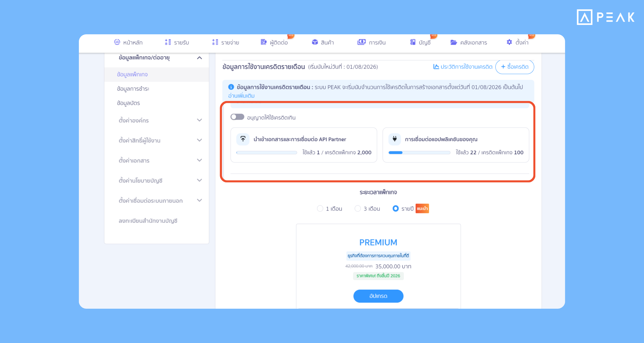The image size is (644, 343).
Task: Expand the ตั้งค่านโยบายบัญชี section
Action: pos(199,180)
